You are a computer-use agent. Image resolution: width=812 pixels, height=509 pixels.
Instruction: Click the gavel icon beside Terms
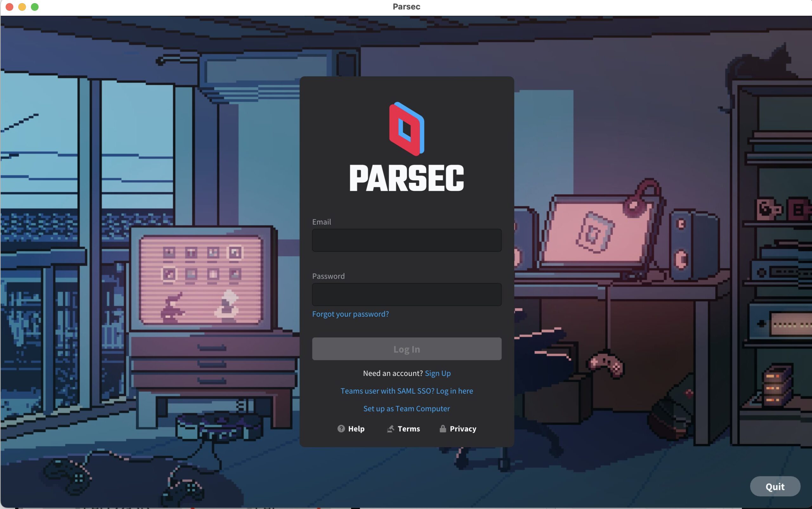pos(390,428)
